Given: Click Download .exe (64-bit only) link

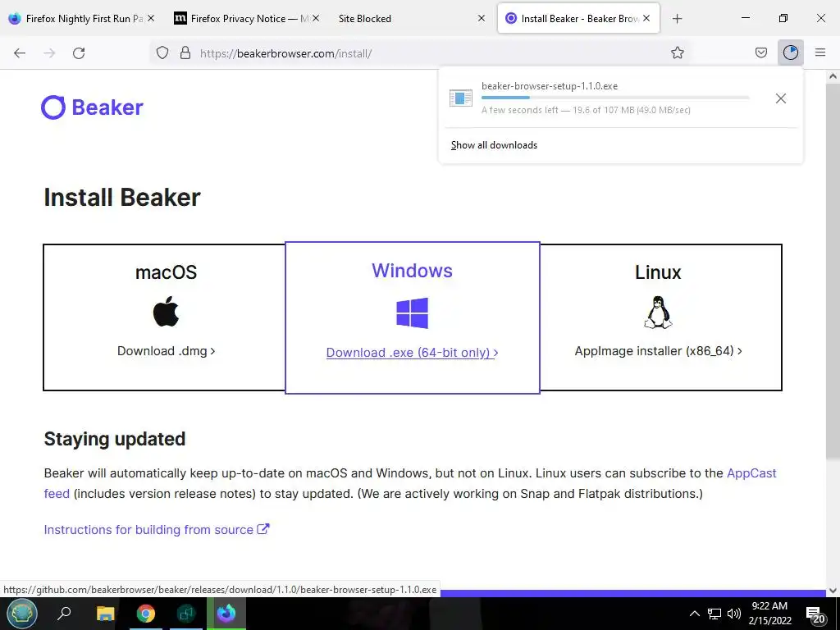Looking at the screenshot, I should pyautogui.click(x=412, y=353).
